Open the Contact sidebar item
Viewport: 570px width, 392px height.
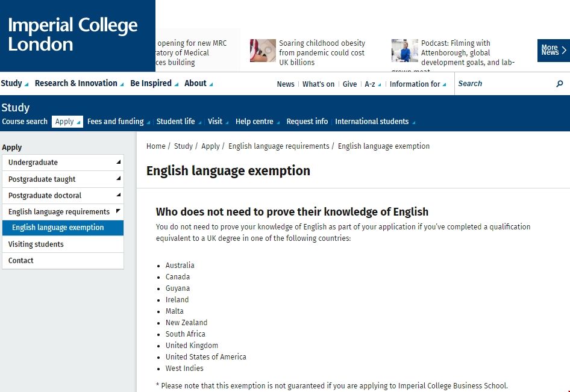[x=21, y=261]
